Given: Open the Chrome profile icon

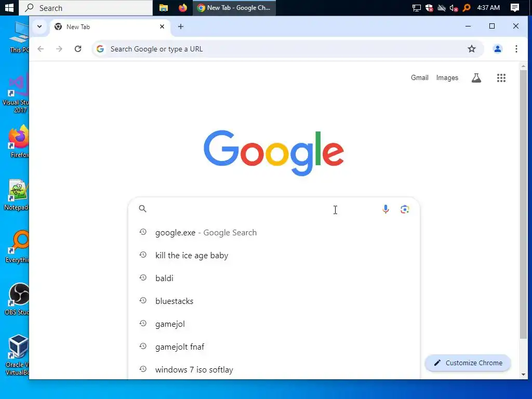Looking at the screenshot, I should (x=497, y=49).
